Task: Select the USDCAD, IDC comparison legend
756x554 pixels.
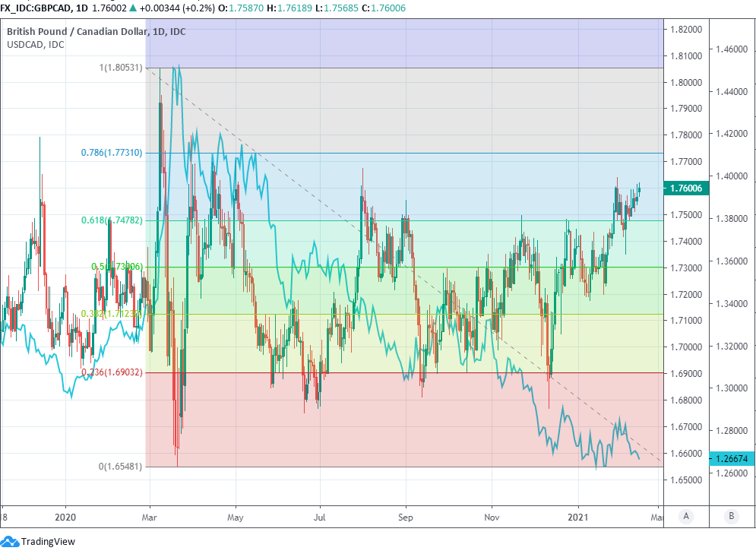Action: tap(36, 45)
